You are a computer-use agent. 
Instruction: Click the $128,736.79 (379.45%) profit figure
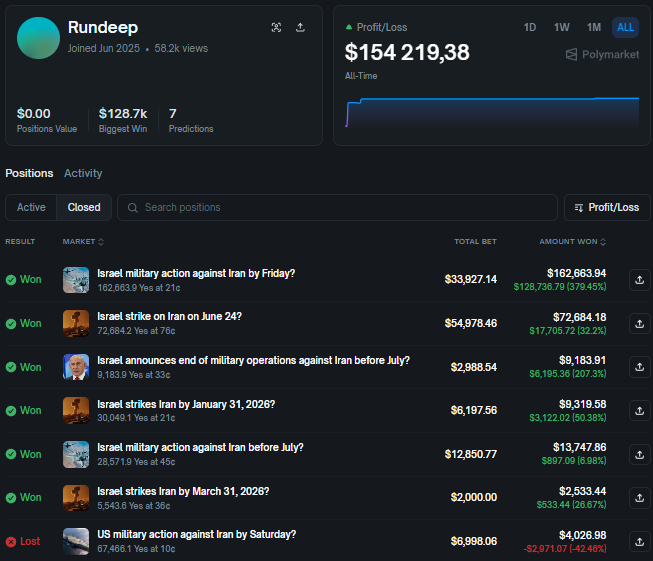tap(560, 287)
